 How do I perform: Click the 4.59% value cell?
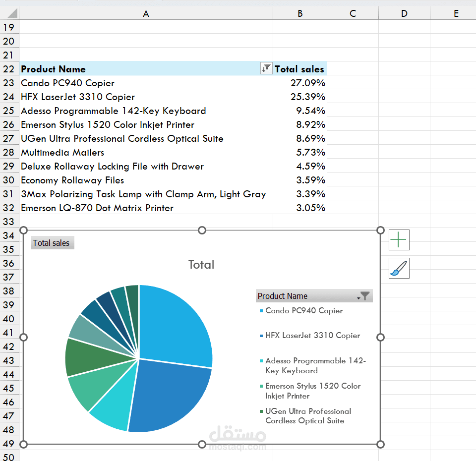click(x=300, y=167)
